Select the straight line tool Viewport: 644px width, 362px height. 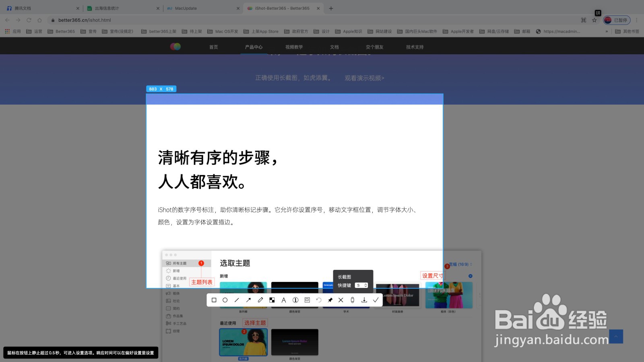point(237,300)
